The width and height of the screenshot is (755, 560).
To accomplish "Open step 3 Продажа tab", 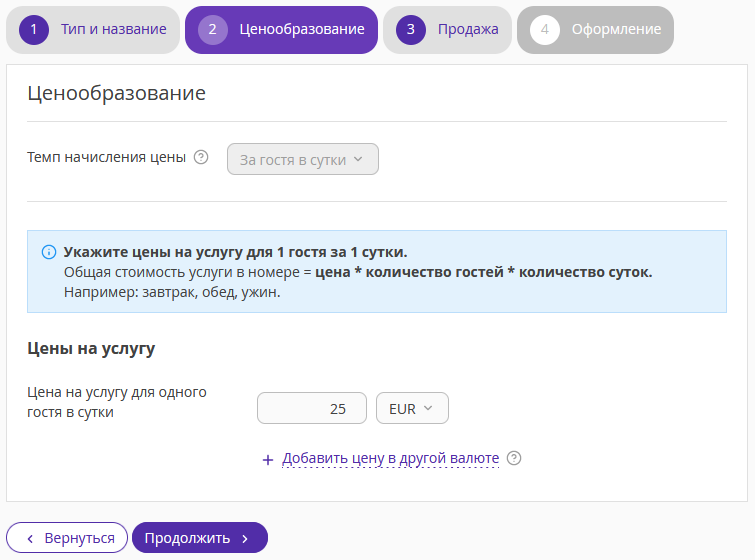I will (447, 30).
